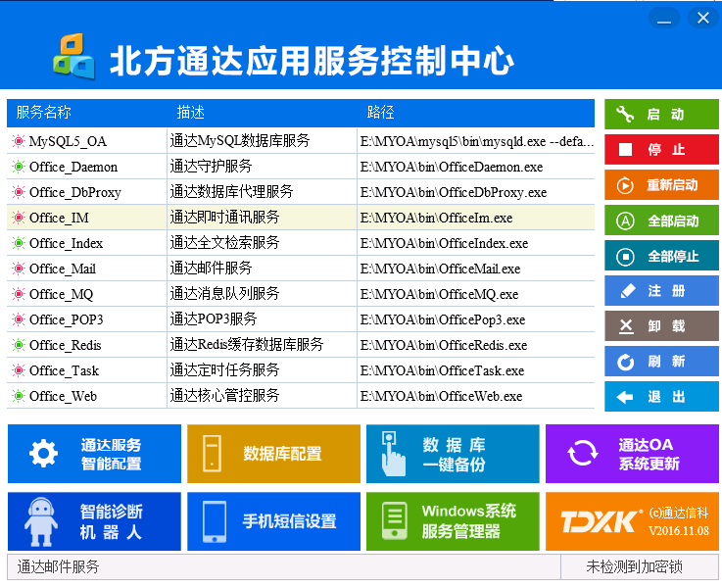This screenshot has height=588, width=722.
Task: Open Windows系统服务管理器 tile
Action: tap(453, 521)
